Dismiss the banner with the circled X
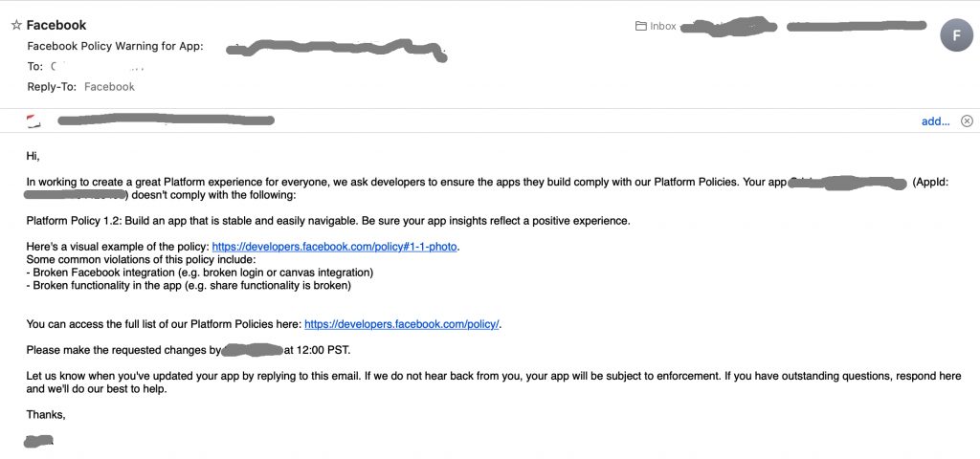 pyautogui.click(x=967, y=121)
